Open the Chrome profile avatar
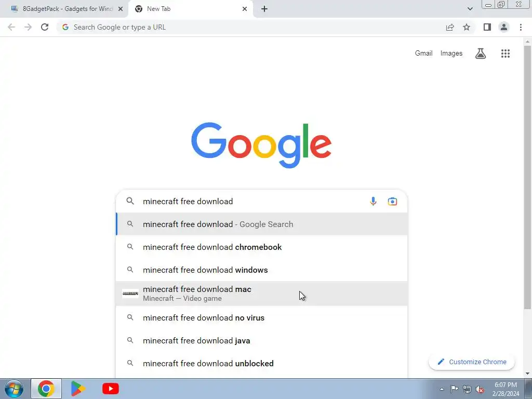The image size is (532, 399). point(504,27)
